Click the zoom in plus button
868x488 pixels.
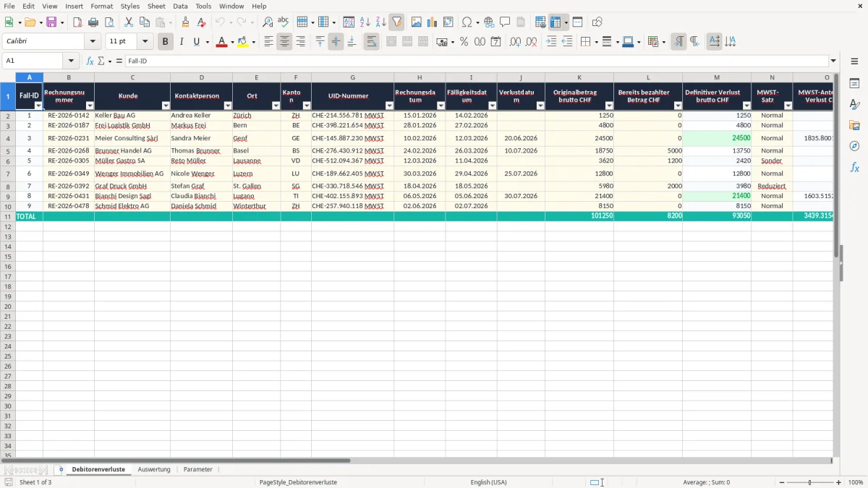pos(839,482)
